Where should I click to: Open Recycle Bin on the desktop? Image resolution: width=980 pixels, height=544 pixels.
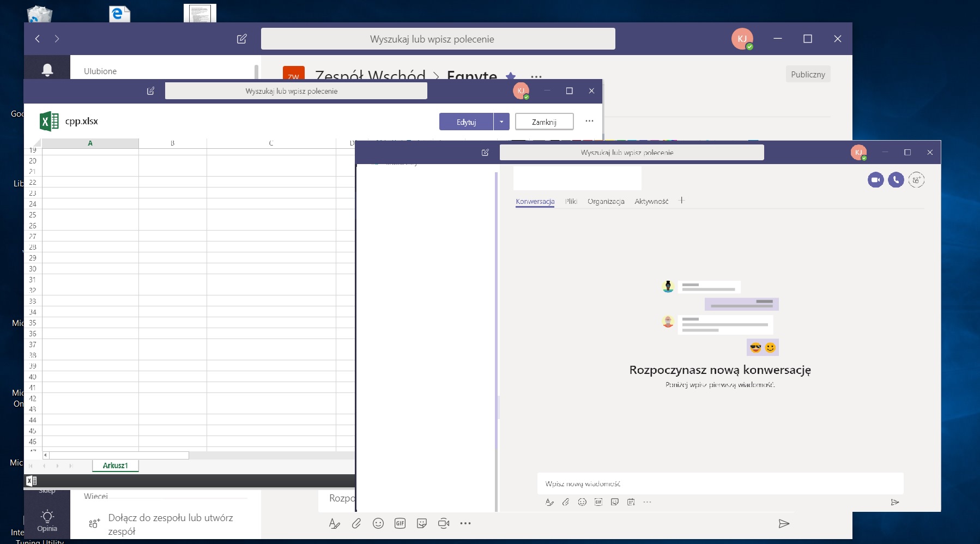tap(39, 13)
